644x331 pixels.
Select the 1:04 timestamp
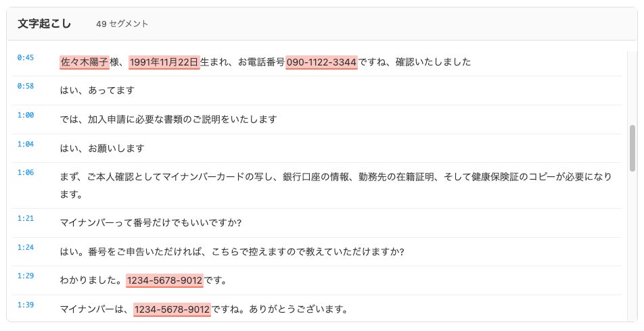pos(26,144)
